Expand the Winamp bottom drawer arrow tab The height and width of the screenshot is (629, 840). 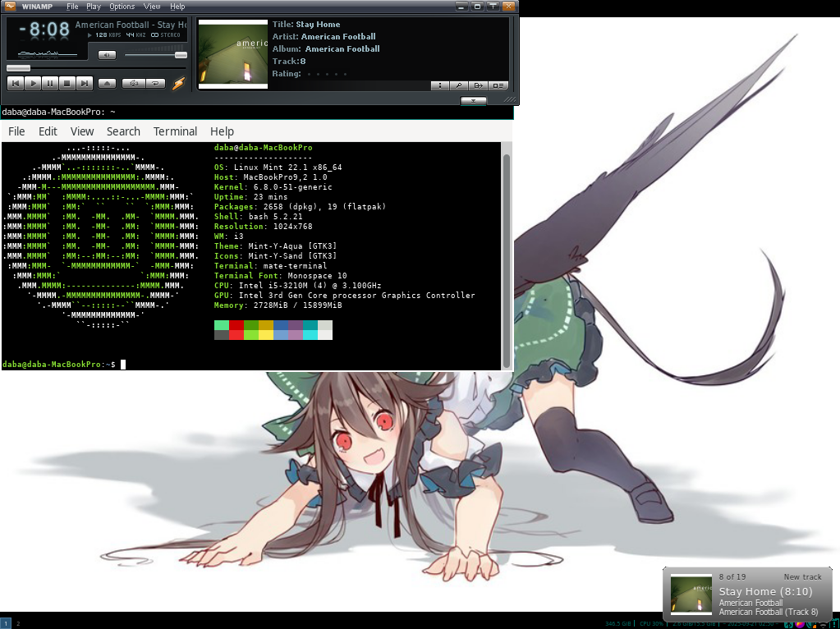pos(473,100)
